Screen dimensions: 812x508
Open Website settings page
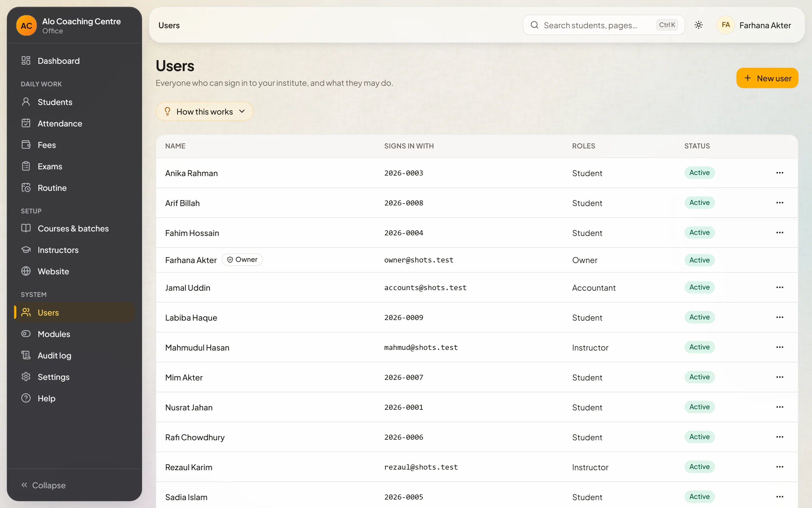[74, 271]
